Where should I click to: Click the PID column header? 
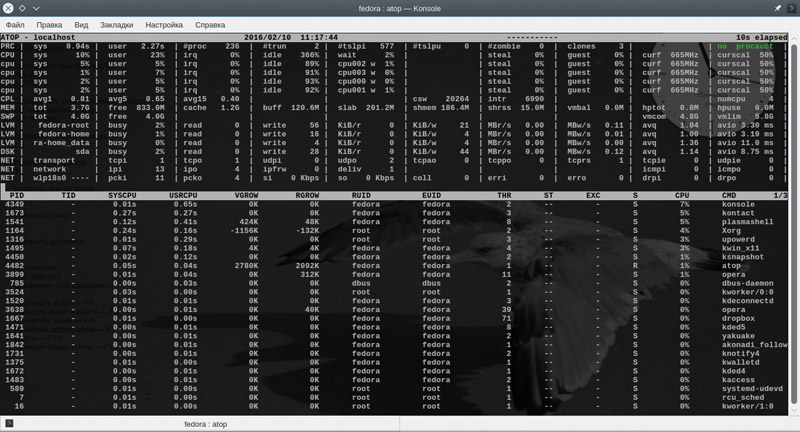pos(17,195)
